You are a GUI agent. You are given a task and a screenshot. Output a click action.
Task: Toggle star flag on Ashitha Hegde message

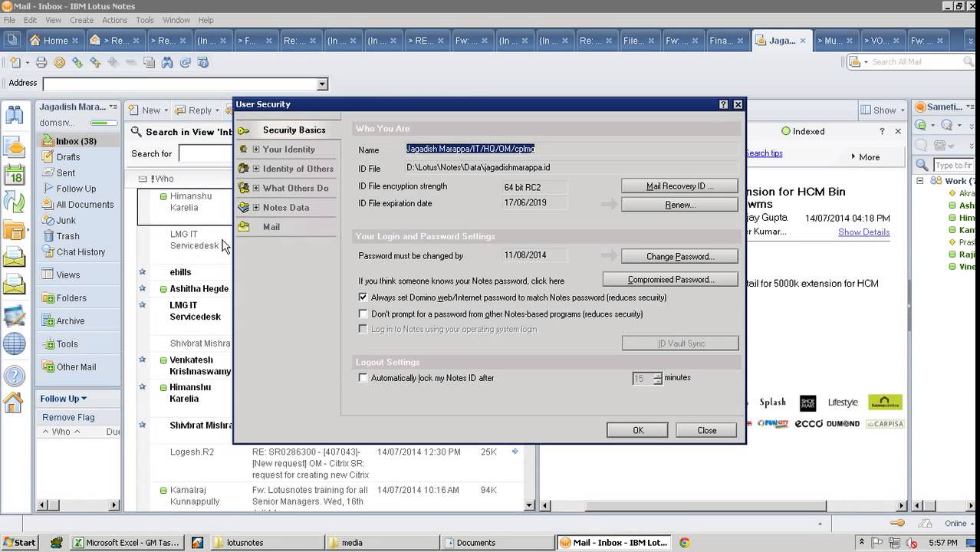point(142,289)
